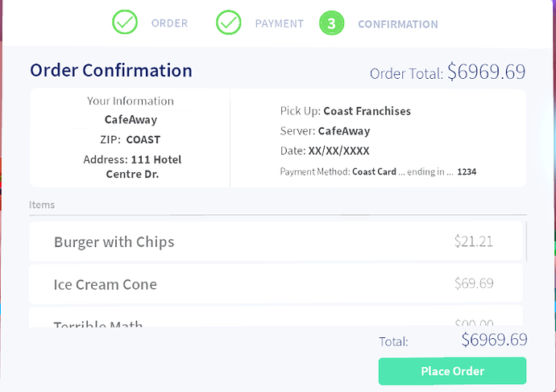Click the bottom Total $6969.69 amount
The height and width of the screenshot is (392, 556).
pyautogui.click(x=494, y=340)
